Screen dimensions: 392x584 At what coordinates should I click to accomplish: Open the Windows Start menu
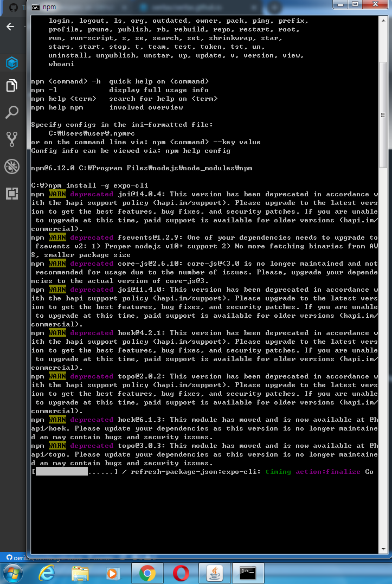[12, 573]
